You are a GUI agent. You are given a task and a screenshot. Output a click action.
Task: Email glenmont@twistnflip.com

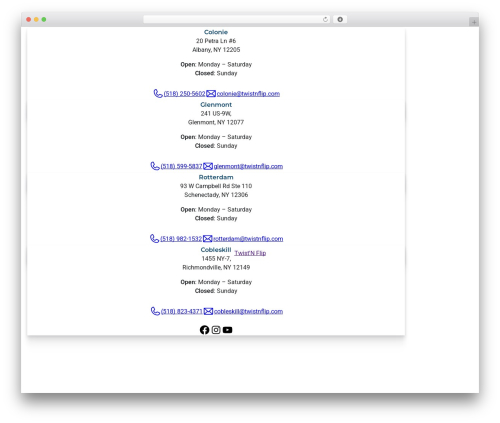(x=248, y=166)
